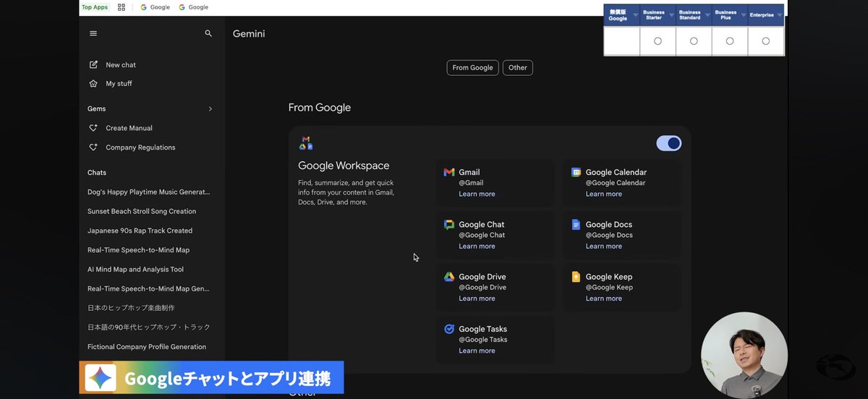Open the Company Regulations gem
This screenshot has width=868, height=399.
pyautogui.click(x=140, y=147)
